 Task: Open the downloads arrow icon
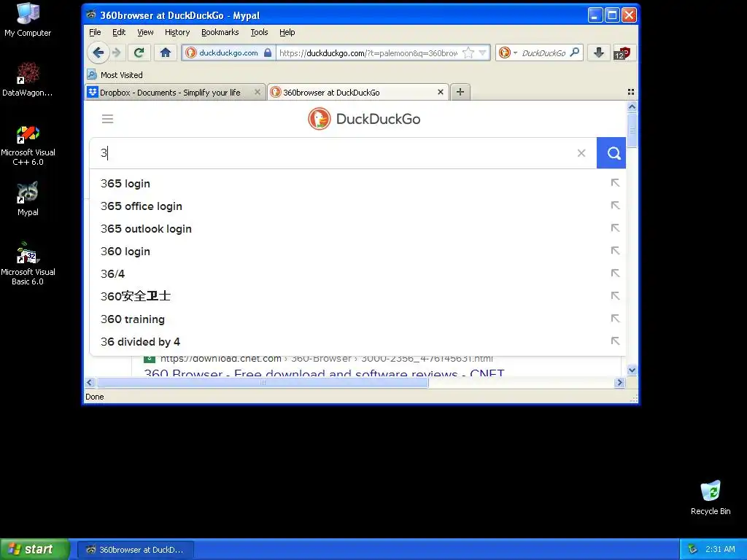(599, 52)
